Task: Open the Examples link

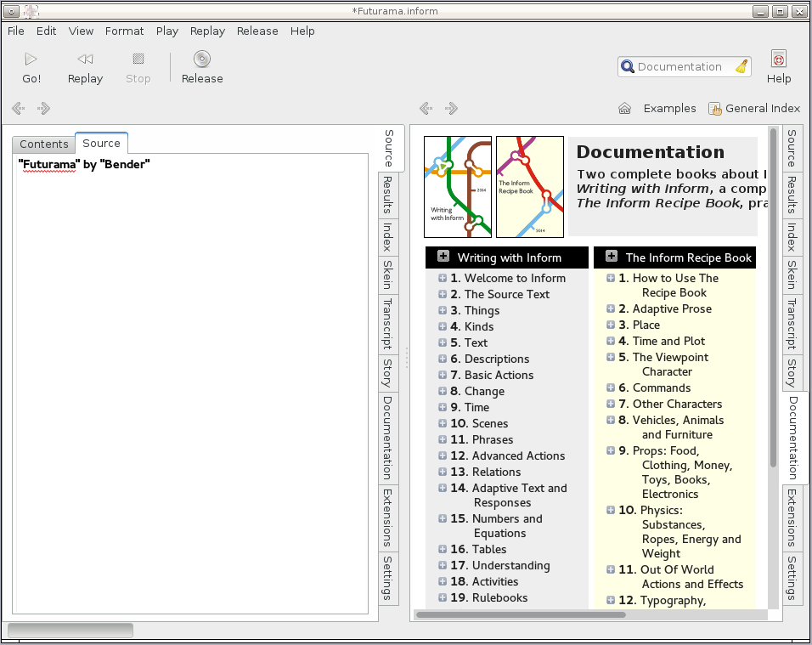Action: (669, 109)
